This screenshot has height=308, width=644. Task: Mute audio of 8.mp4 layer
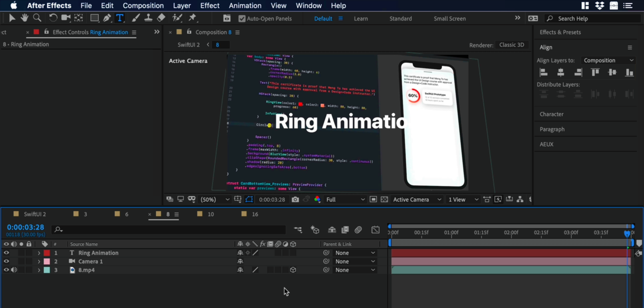(x=14, y=270)
